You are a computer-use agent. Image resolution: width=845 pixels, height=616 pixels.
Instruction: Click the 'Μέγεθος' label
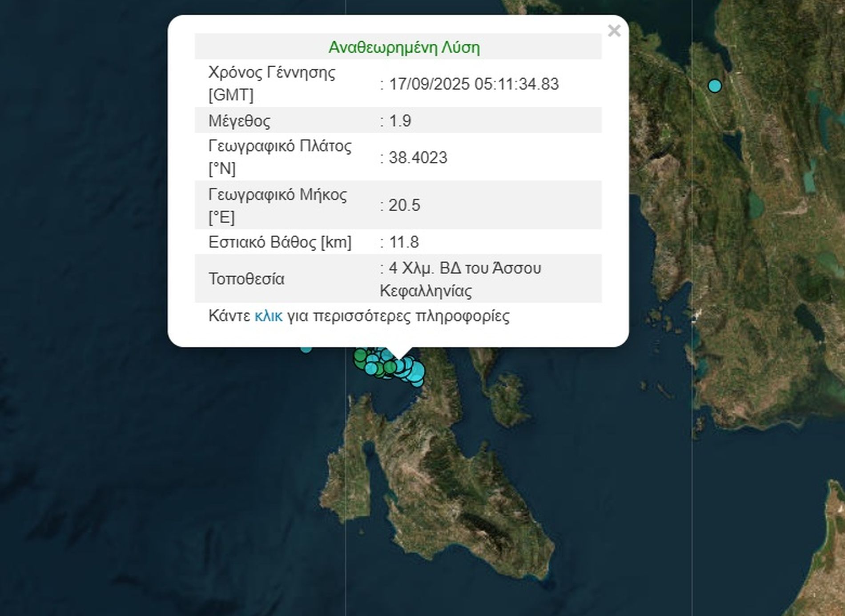[239, 121]
